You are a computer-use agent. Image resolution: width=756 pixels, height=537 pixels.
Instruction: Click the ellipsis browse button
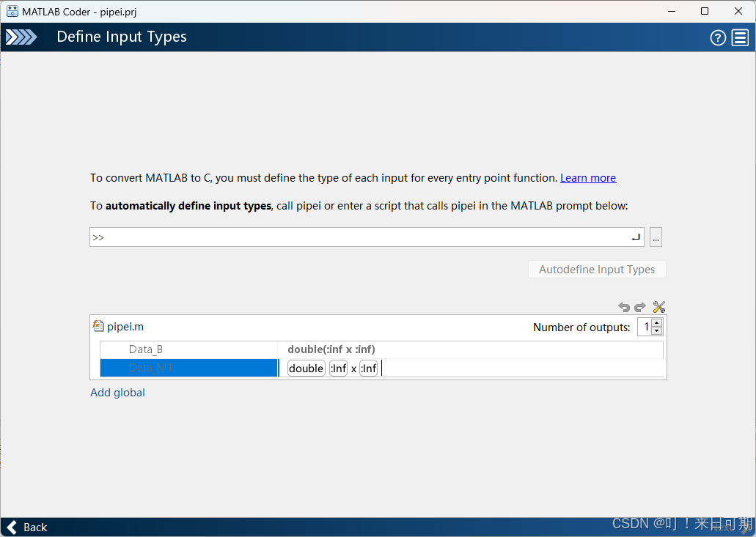point(656,237)
